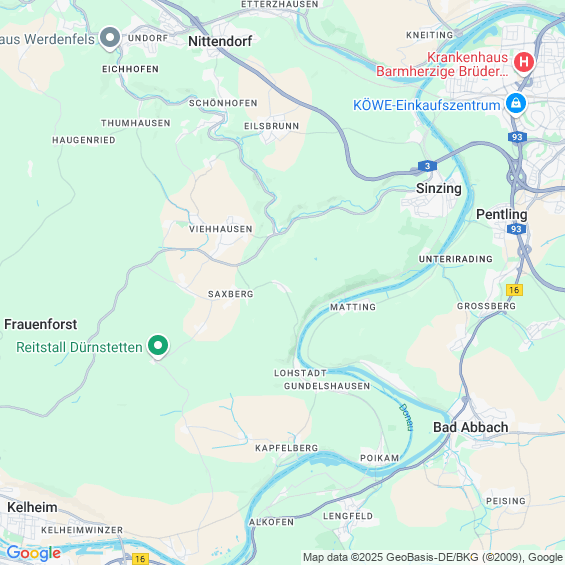
Task: Click the Reitstall Dürnstetten green pin
Action: pos(158,346)
